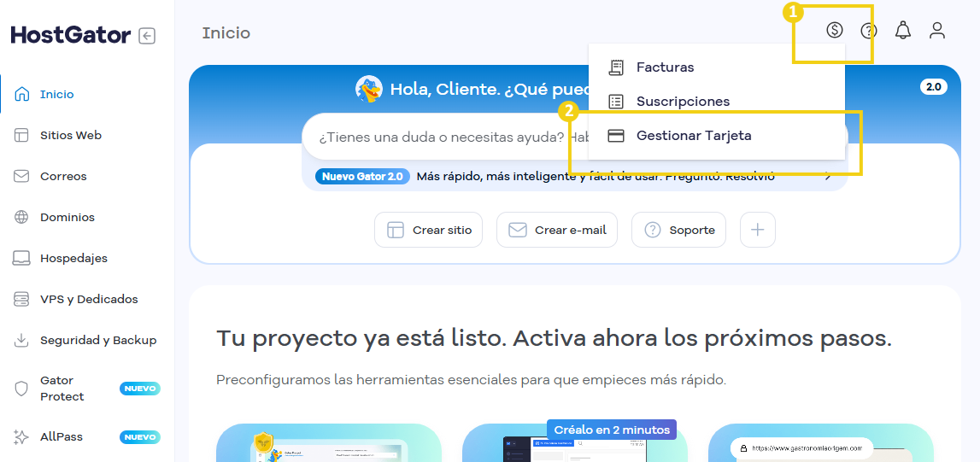Click the Créalo en 2 minutos card label
Image resolution: width=980 pixels, height=462 pixels.
click(612, 430)
